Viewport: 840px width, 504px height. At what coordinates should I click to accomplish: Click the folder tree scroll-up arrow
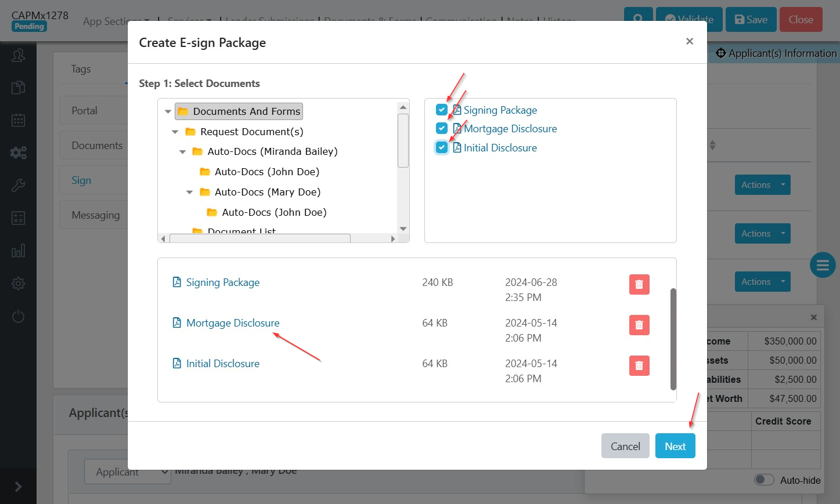tap(403, 107)
